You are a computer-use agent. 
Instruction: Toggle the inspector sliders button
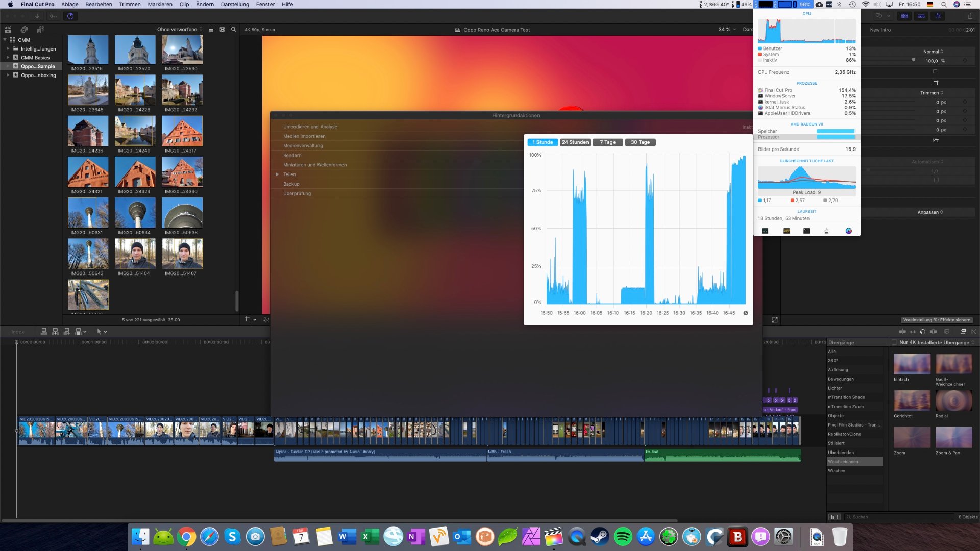click(938, 16)
